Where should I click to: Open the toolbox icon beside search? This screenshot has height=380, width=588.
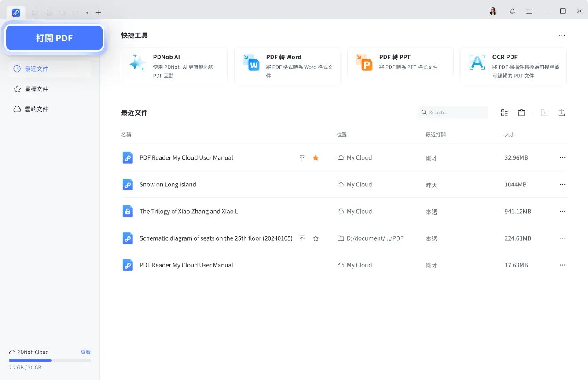point(522,113)
